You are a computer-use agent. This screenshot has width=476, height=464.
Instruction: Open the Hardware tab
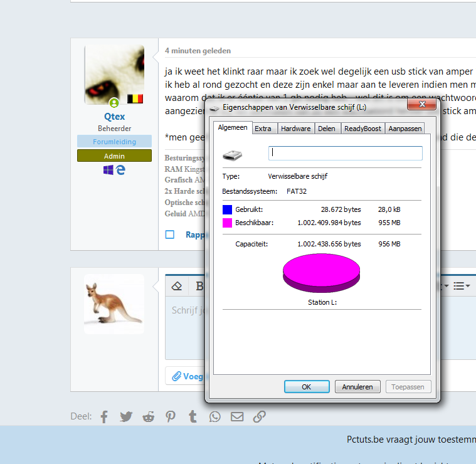pos(295,129)
